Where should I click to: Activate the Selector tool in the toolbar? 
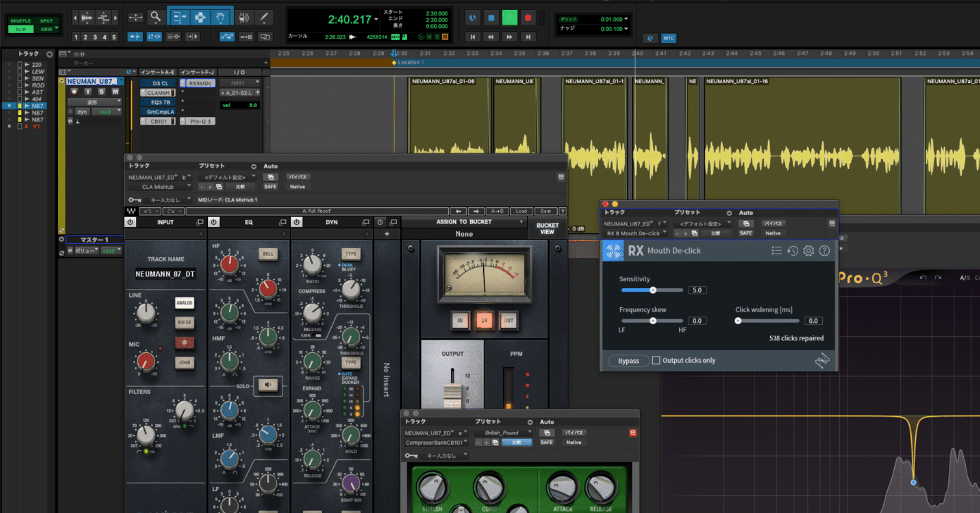point(200,17)
